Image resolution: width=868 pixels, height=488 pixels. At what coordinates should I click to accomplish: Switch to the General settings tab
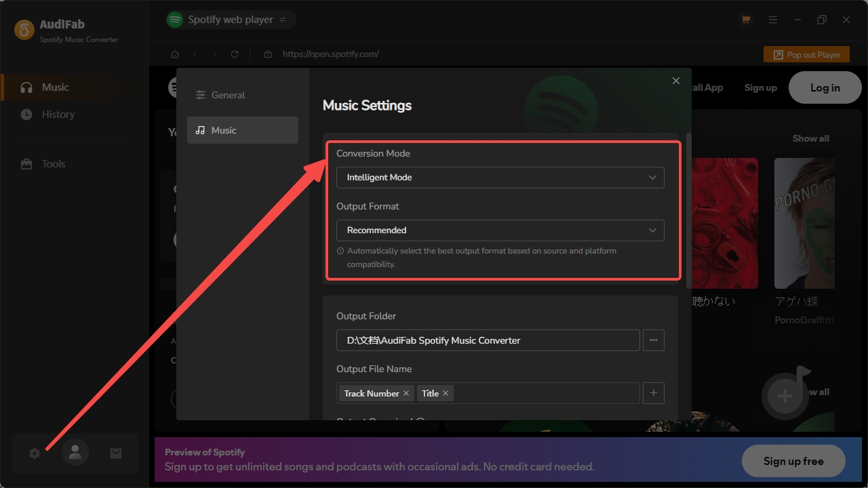229,95
